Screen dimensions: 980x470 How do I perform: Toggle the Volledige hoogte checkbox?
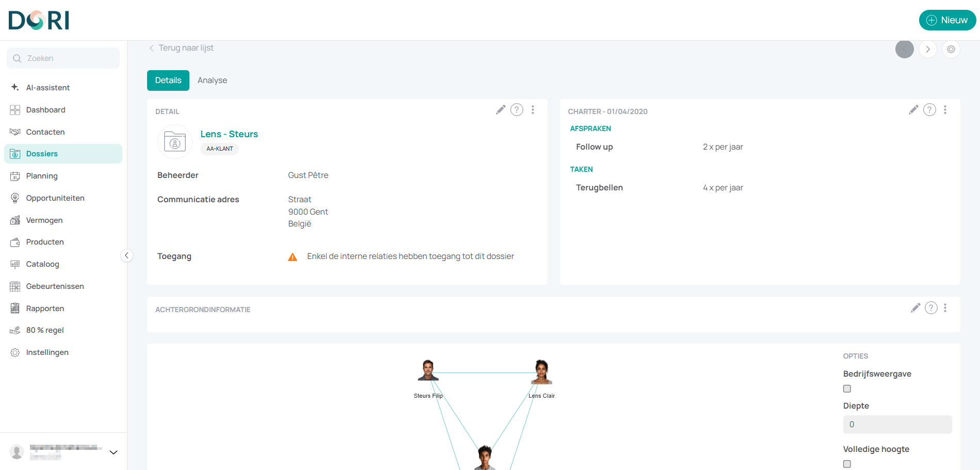(x=847, y=464)
